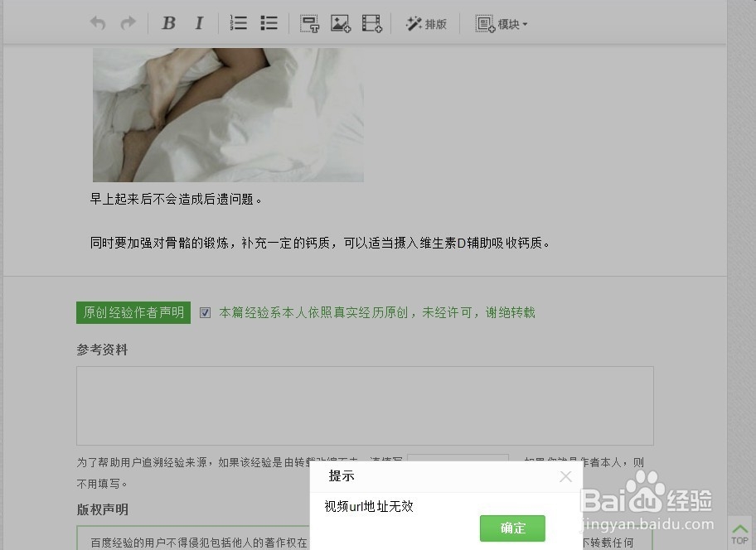Click the Undo icon
Viewport: 756px width, 550px height.
click(x=97, y=23)
